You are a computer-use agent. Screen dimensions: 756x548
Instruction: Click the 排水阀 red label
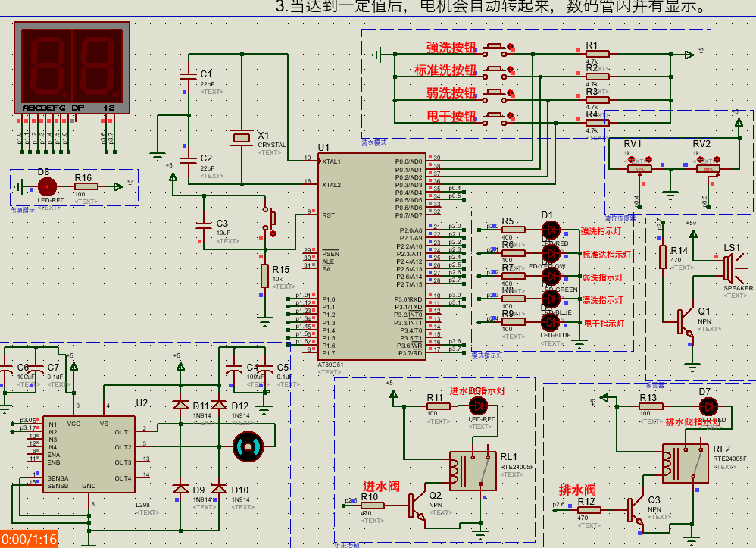(x=577, y=490)
